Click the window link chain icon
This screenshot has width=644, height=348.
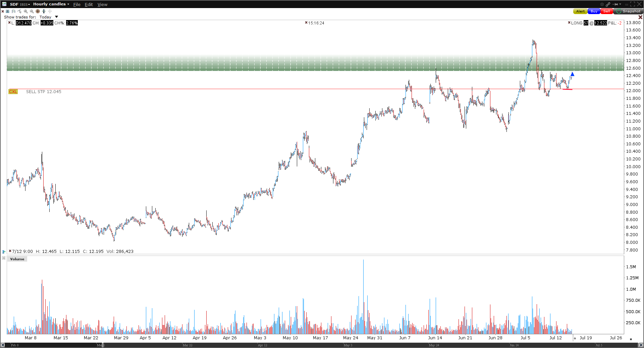point(608,4)
